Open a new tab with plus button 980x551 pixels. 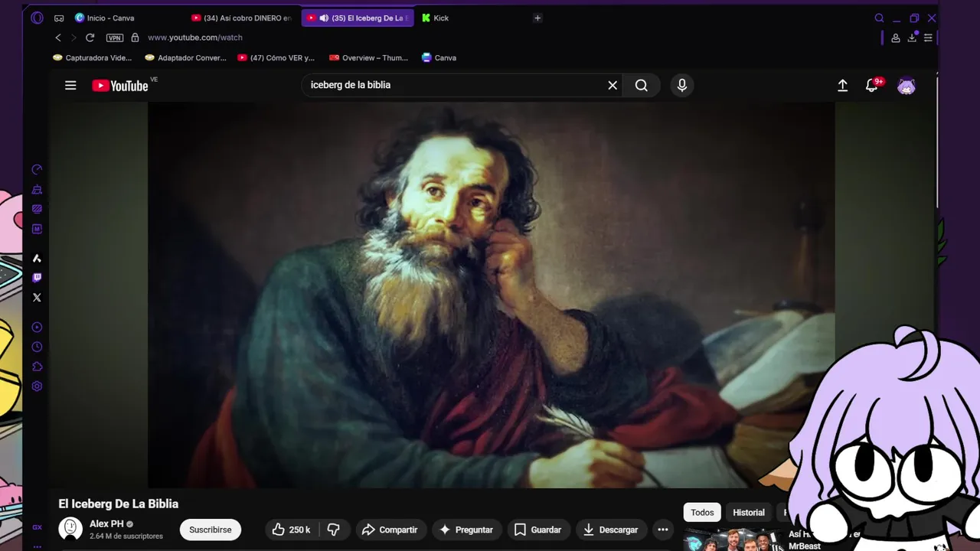[x=537, y=18]
